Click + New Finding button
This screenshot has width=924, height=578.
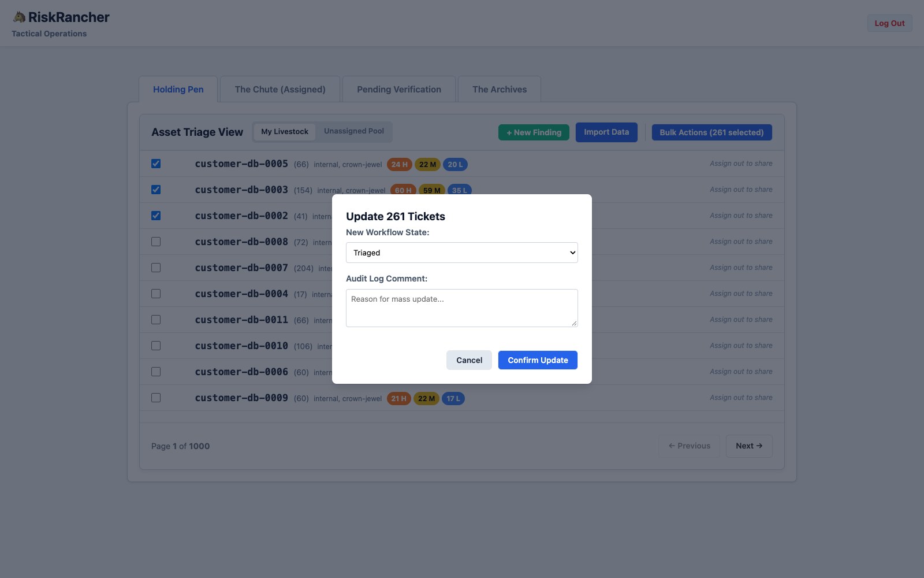tap(534, 132)
